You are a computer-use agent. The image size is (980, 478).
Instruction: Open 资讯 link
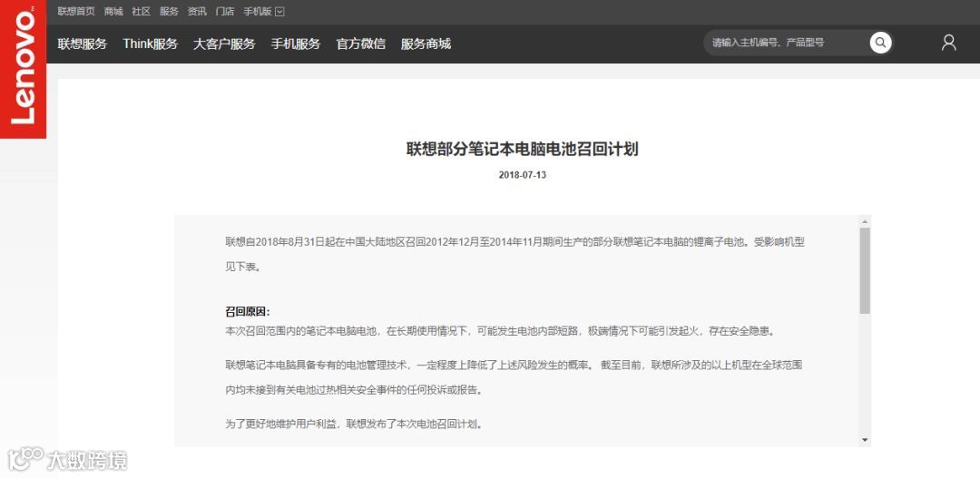pyautogui.click(x=197, y=11)
